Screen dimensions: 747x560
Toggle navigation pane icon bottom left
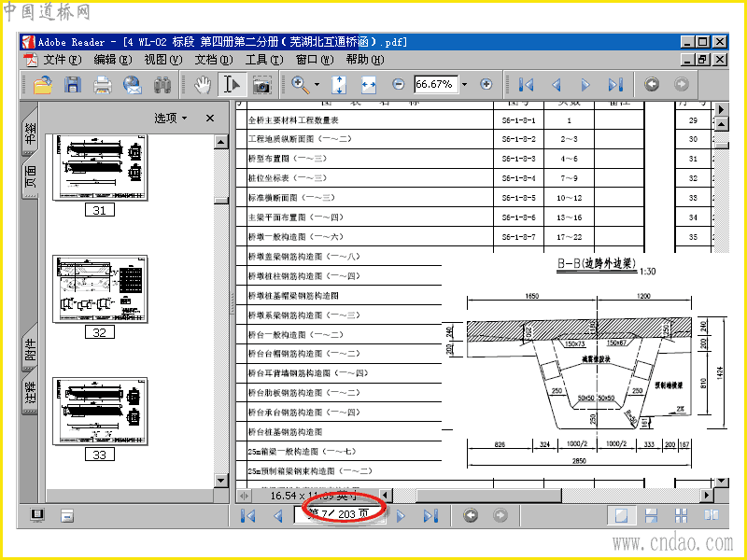click(37, 515)
